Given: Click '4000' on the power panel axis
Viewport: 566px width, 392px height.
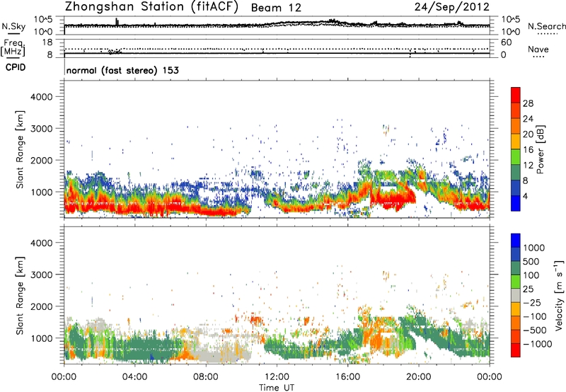Looking at the screenshot, I should 41,97.
